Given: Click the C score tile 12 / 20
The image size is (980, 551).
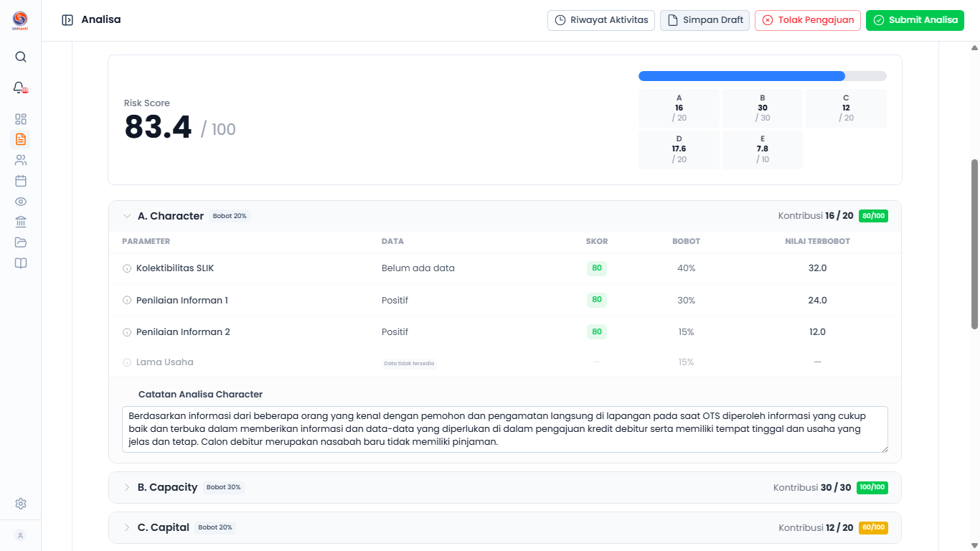Looking at the screenshot, I should tap(847, 108).
